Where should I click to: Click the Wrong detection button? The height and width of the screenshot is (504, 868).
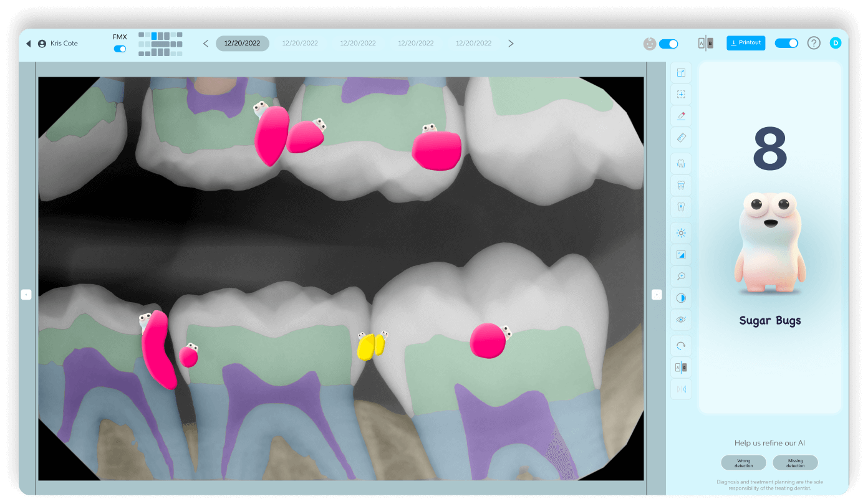tap(743, 463)
